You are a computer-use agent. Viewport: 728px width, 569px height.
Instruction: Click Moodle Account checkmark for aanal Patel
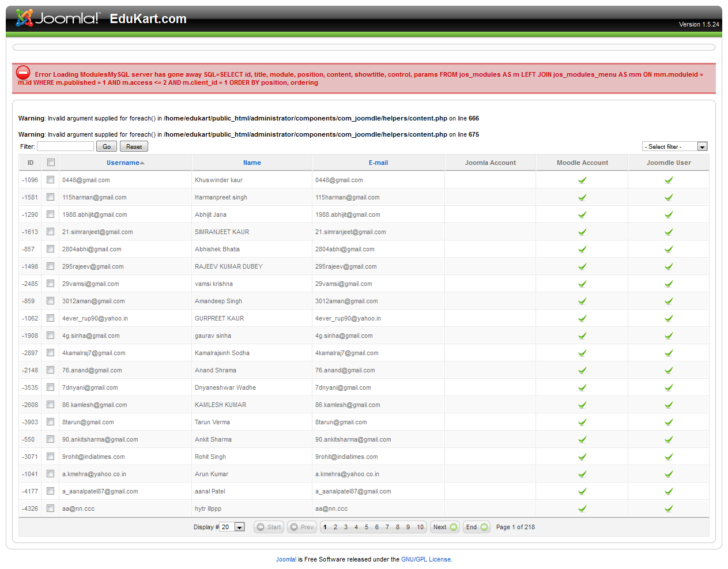pyautogui.click(x=582, y=491)
